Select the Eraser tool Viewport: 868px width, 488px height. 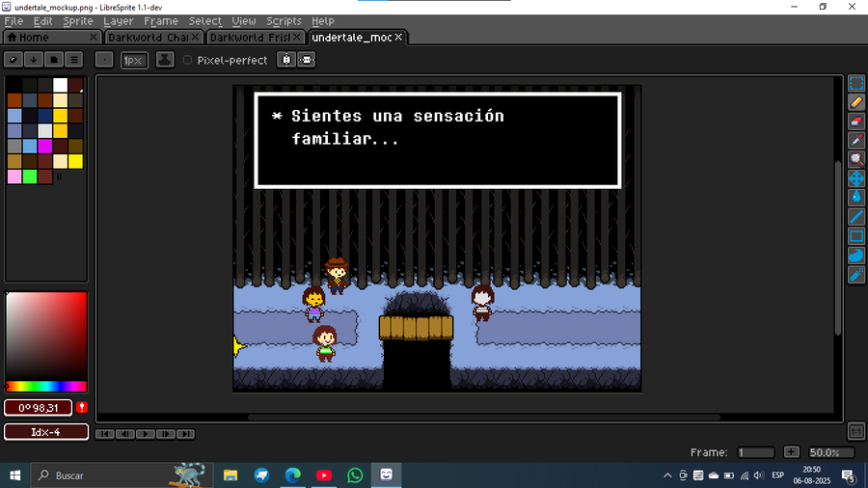coord(856,122)
